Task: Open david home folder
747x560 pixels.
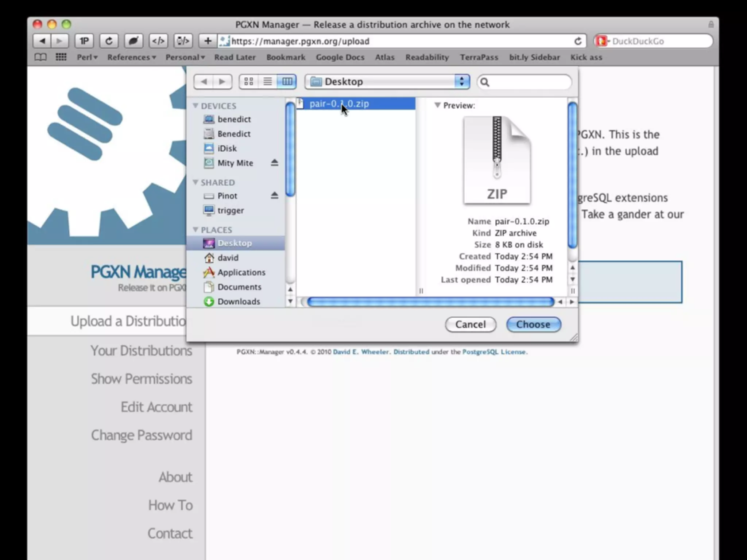Action: point(228,258)
